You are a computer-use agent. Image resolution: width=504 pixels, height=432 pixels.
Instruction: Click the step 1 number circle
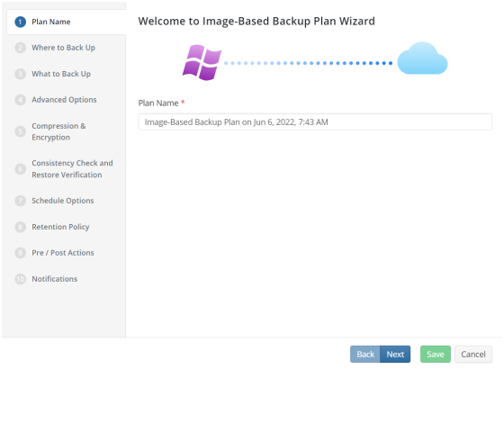tap(20, 22)
